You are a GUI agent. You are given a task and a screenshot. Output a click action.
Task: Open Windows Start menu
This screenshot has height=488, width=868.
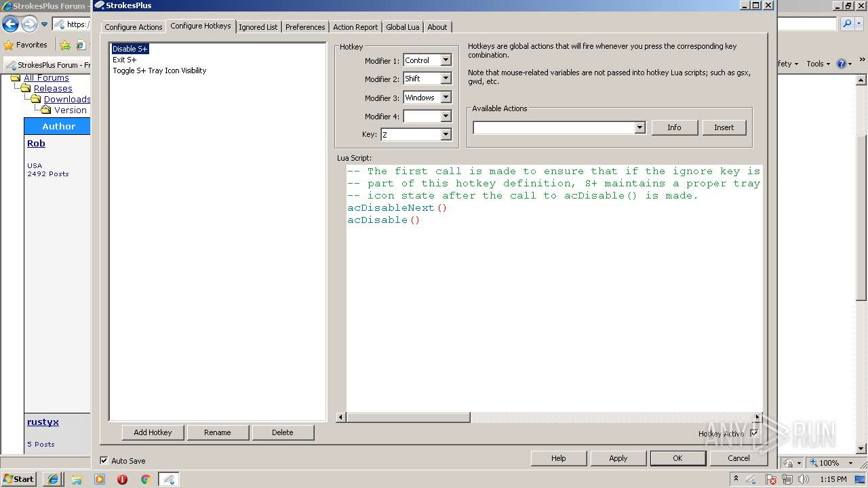[18, 479]
